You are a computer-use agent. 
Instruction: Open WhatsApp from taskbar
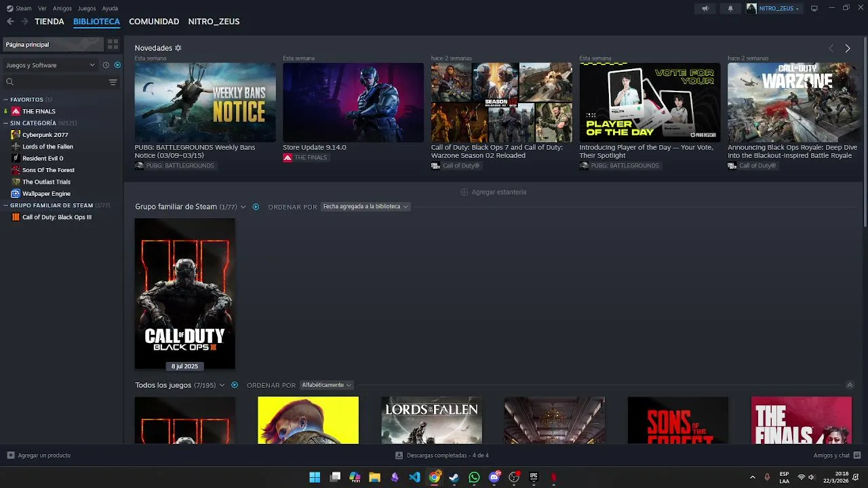474,477
